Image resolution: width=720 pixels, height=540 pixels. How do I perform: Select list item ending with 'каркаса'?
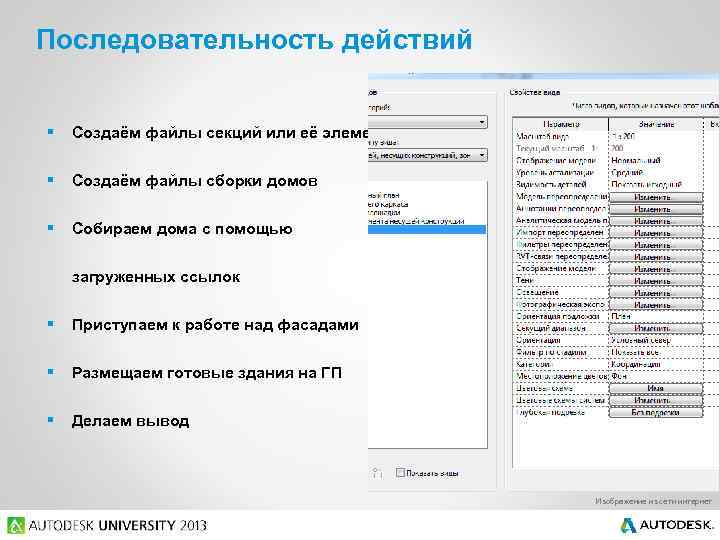pyautogui.click(x=388, y=204)
